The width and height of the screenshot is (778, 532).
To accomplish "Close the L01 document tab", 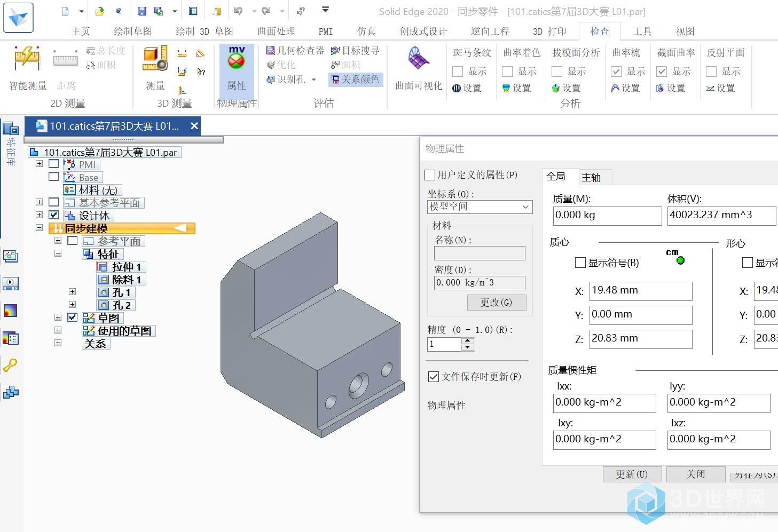I will pyautogui.click(x=194, y=126).
